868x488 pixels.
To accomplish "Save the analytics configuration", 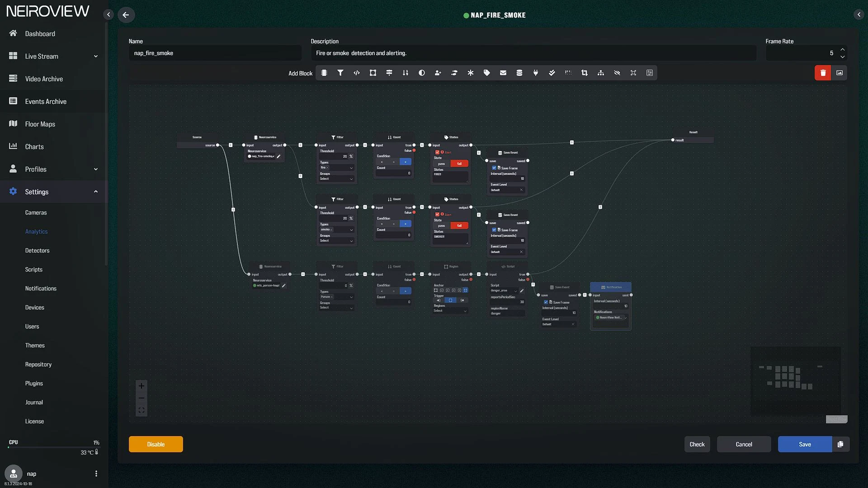I will point(805,444).
